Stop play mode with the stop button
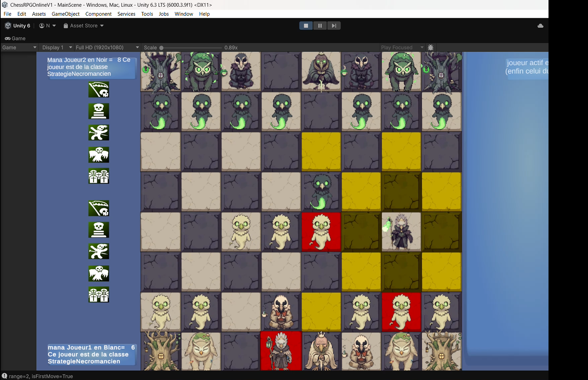 306,26
